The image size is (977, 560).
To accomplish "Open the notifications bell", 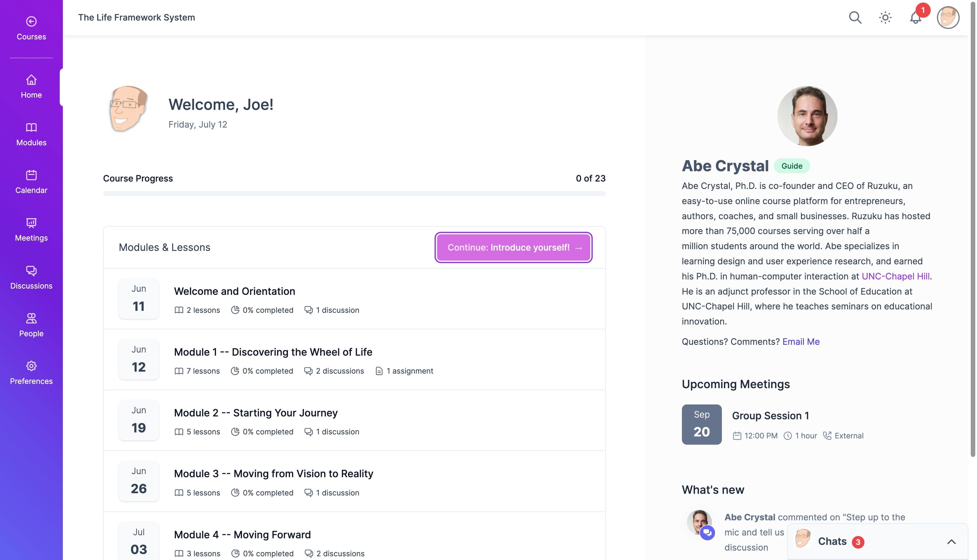I will (915, 18).
